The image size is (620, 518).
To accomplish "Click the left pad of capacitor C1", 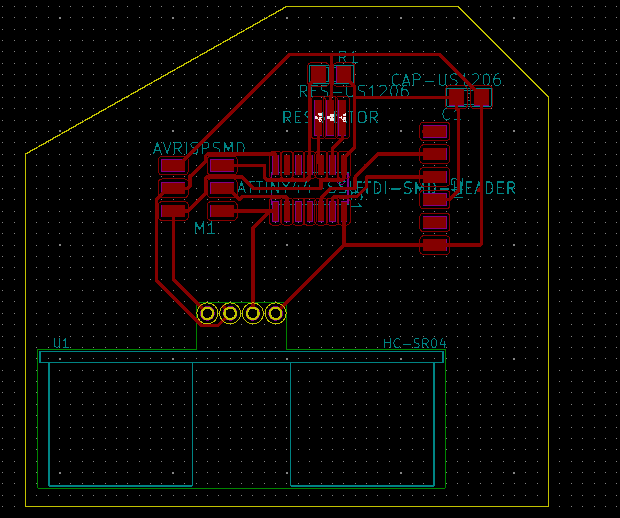I will 456,97.
